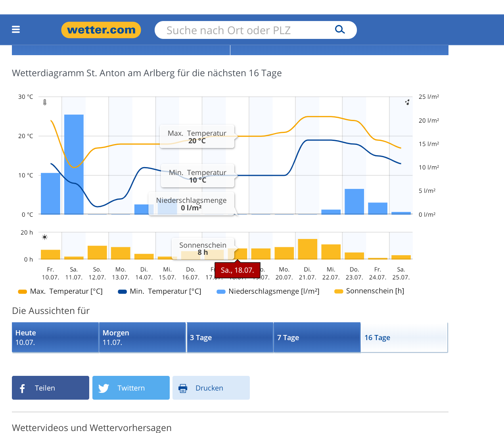
Task: Open the 3 Tage forecast tab
Action: 230,337
